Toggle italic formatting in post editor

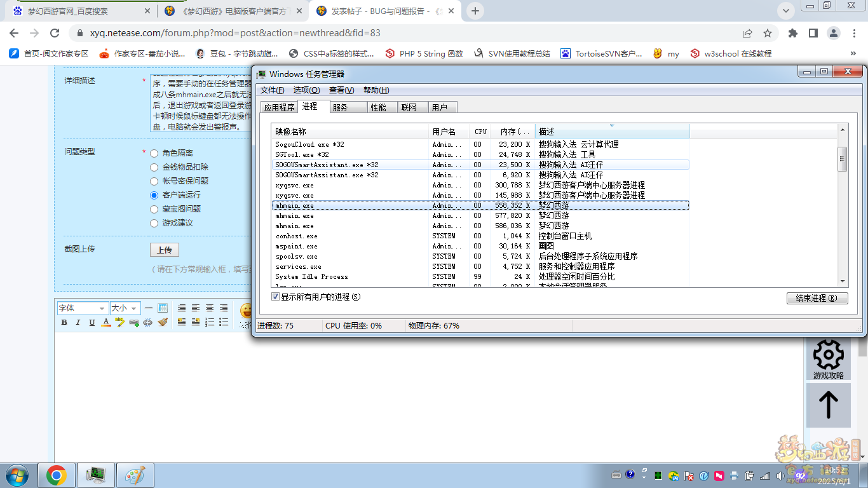pos(78,322)
